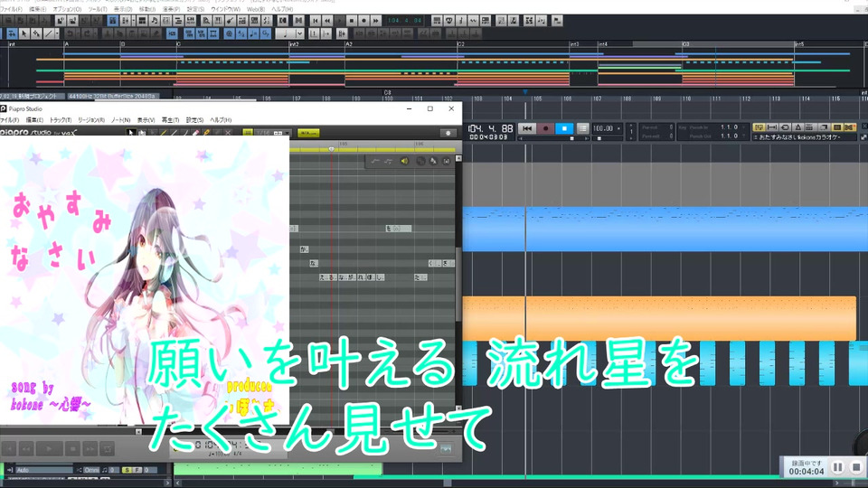Open the line tool dropdown arrow
Screen dimensions: 868x488
pyautogui.click(x=57, y=33)
